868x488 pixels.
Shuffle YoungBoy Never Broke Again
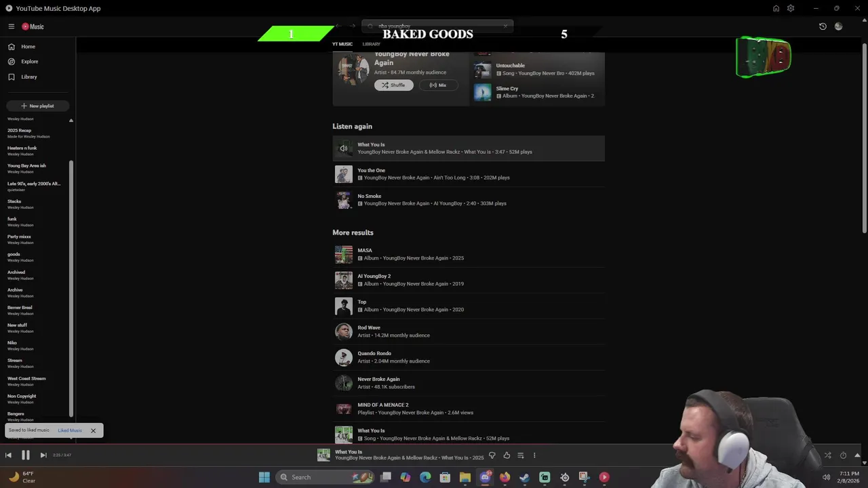[393, 85]
